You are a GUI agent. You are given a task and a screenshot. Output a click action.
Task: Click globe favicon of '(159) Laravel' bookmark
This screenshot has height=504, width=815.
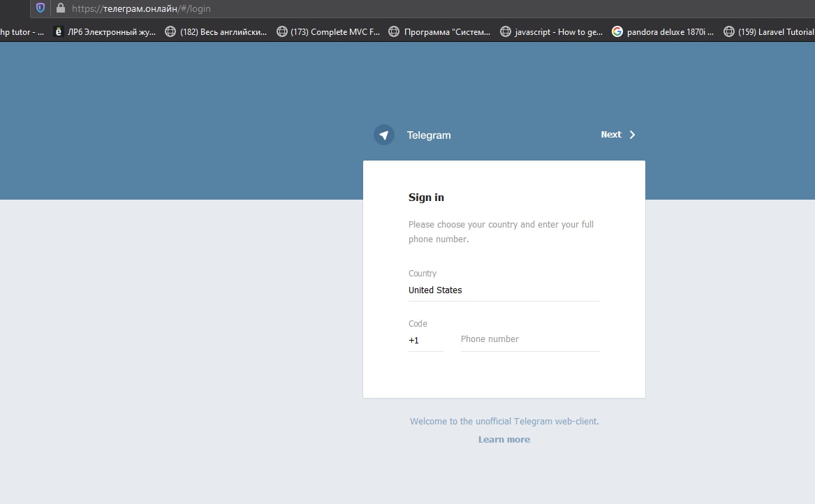pyautogui.click(x=728, y=31)
